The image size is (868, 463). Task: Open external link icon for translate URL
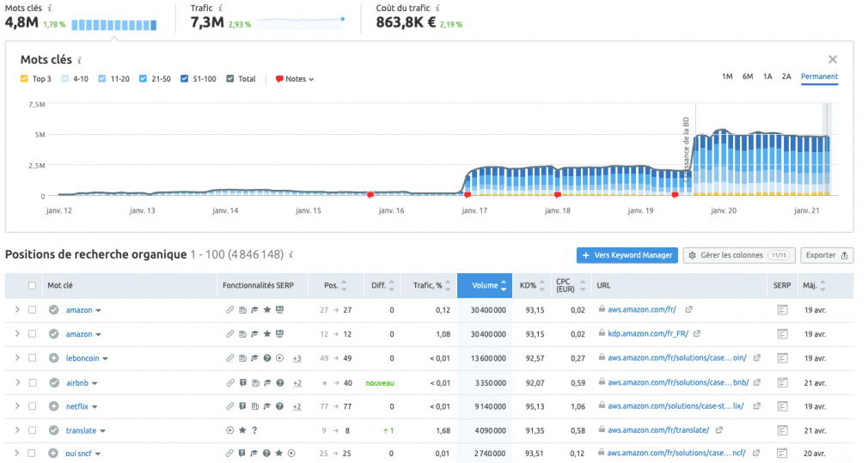719,429
